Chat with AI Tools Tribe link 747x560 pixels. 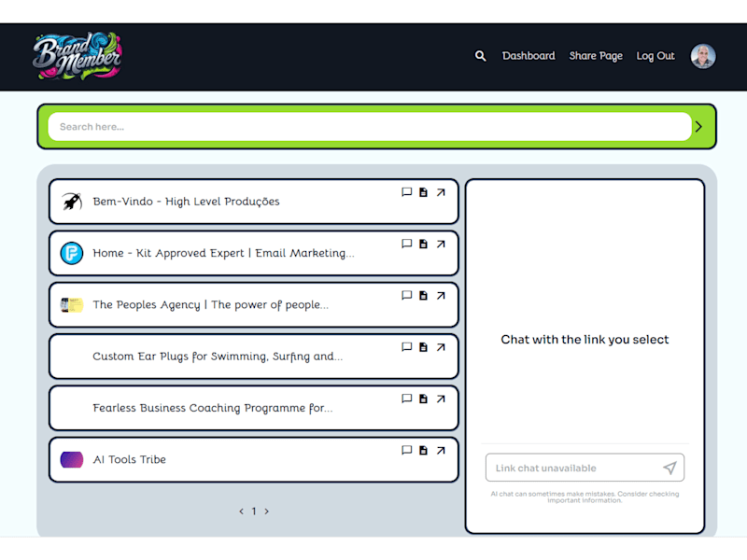click(x=406, y=450)
